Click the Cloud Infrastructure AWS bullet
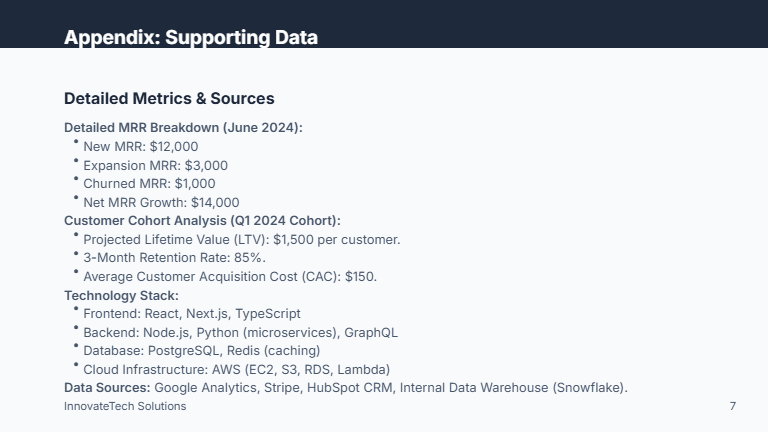The image size is (768, 432). point(236,369)
